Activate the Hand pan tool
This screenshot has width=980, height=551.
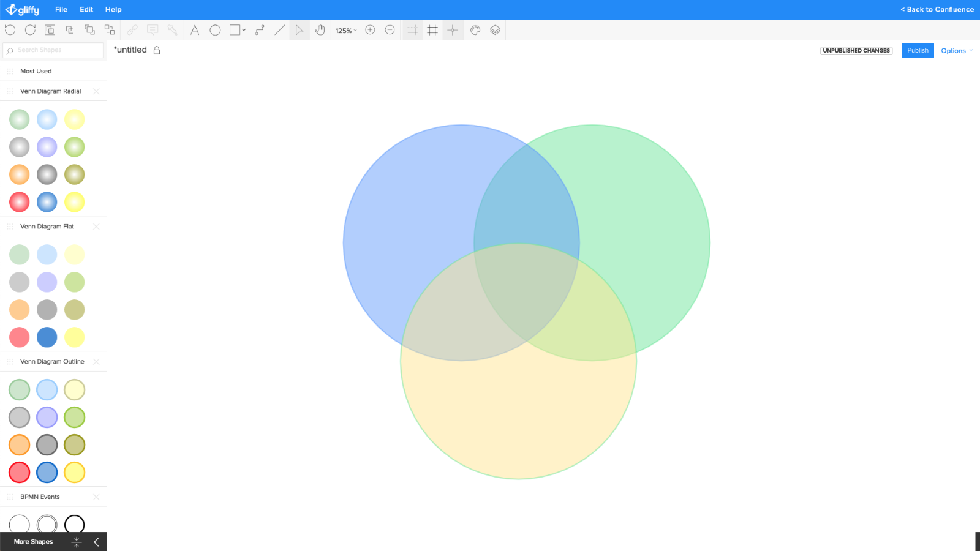[x=320, y=29]
